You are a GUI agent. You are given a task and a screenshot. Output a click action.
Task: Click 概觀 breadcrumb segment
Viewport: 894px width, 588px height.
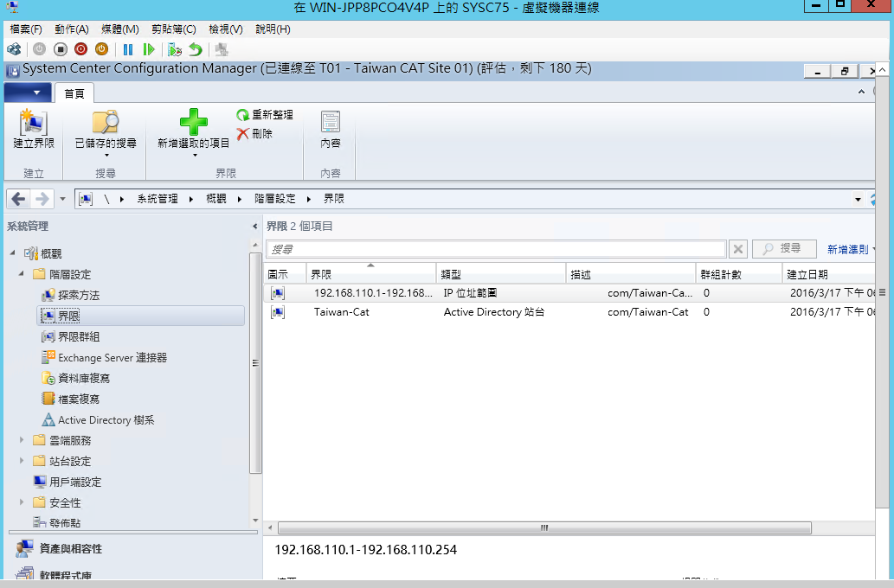216,199
